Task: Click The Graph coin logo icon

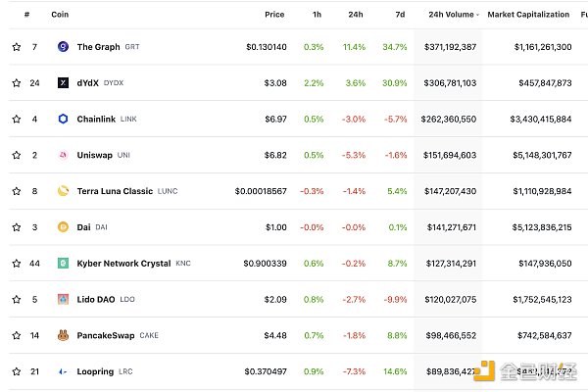Action: click(63, 47)
